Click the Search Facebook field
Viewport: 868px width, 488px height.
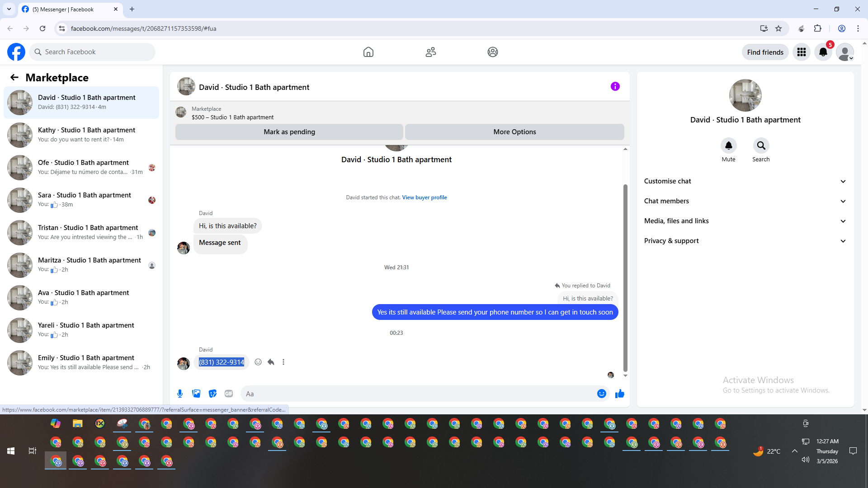tap(92, 52)
